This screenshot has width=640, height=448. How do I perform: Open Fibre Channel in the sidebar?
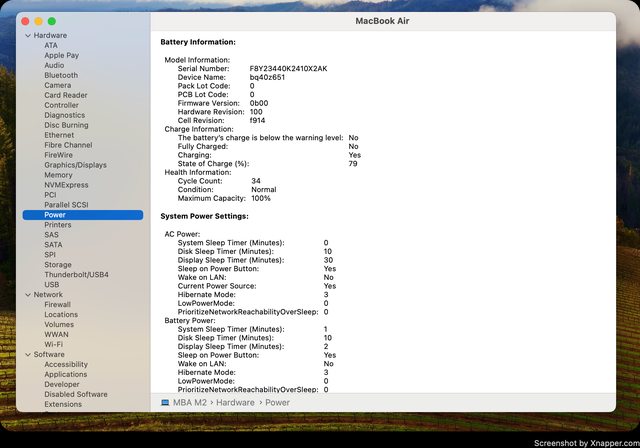pyautogui.click(x=68, y=145)
